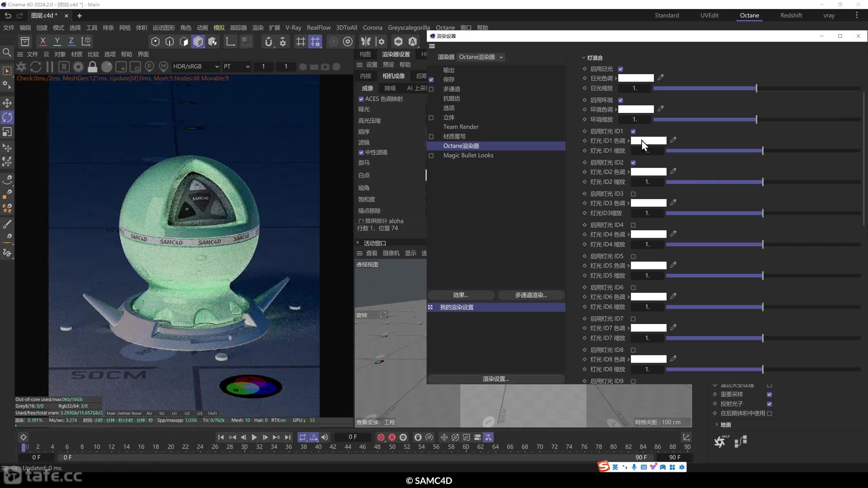Click the Octane render lock icon
Viewport: 868px width, 488px height.
click(x=92, y=67)
